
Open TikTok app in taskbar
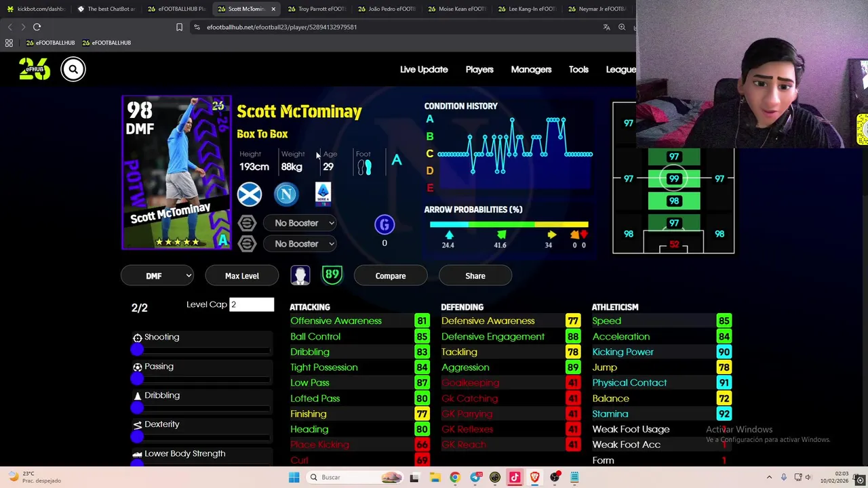(x=515, y=477)
